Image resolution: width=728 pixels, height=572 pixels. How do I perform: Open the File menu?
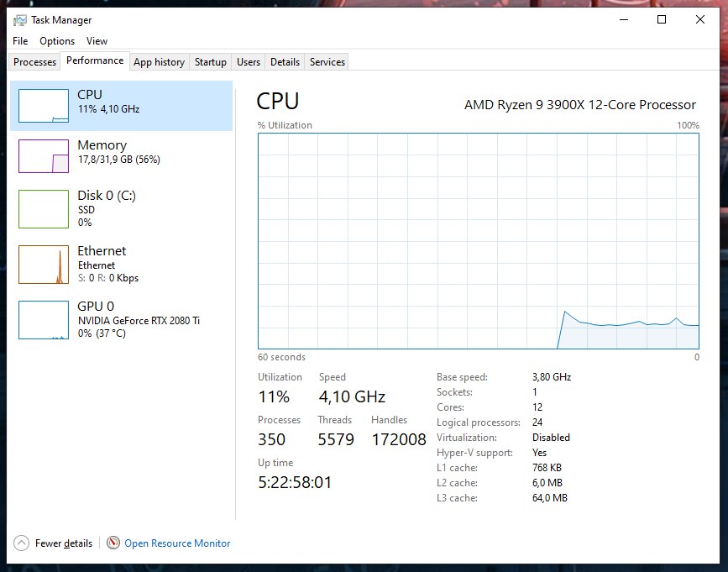[x=21, y=41]
